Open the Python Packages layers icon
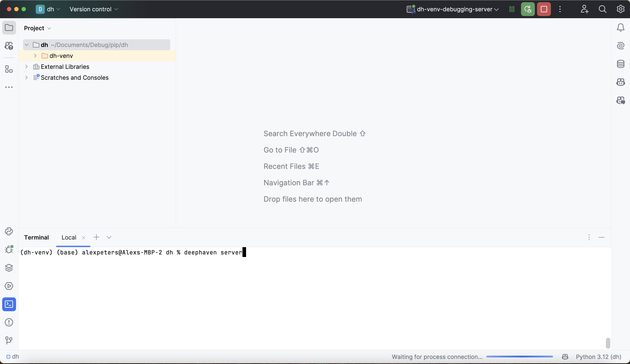630x364 pixels. (9, 268)
